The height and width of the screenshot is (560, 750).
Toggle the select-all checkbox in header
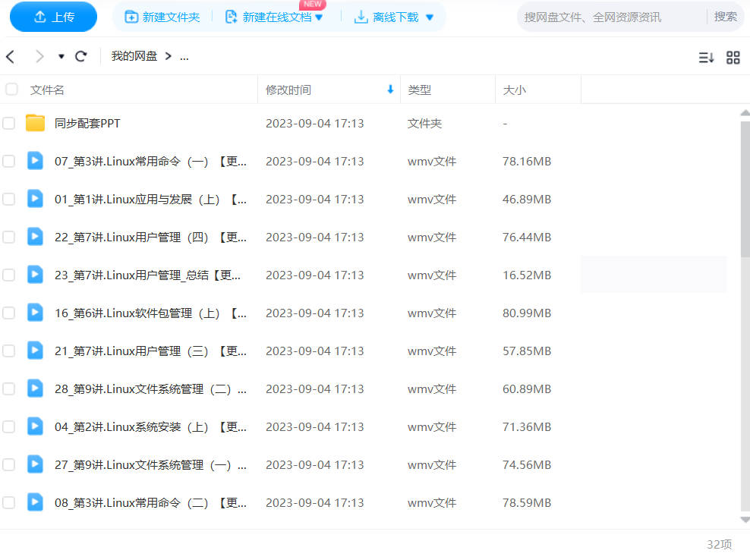click(11, 89)
